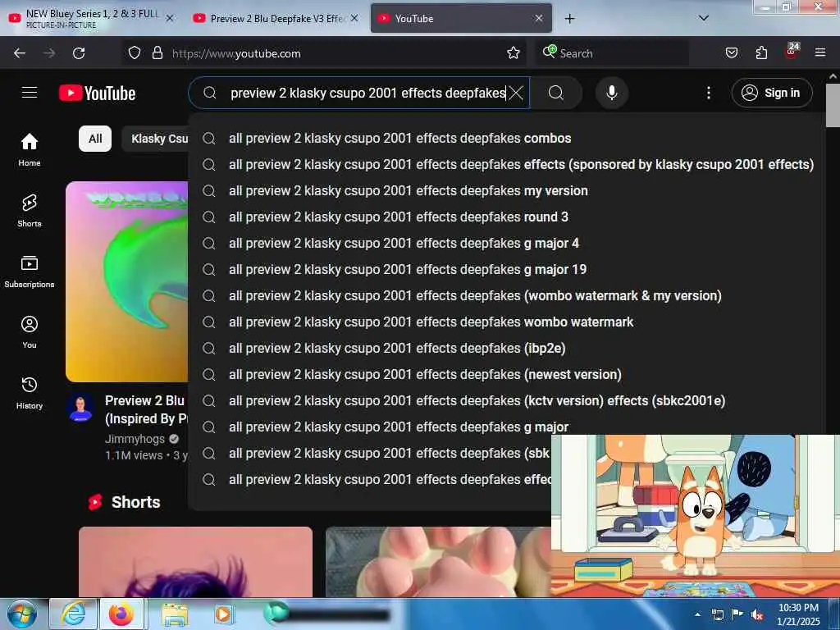Open the YouTube guide hamburger menu
Image resolution: width=840 pixels, height=630 pixels.
[x=30, y=93]
